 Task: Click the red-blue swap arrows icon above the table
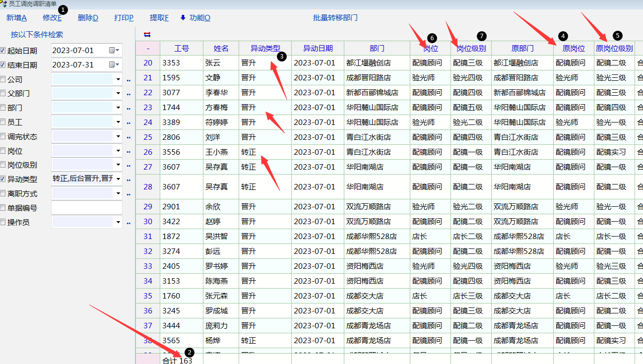(147, 34)
